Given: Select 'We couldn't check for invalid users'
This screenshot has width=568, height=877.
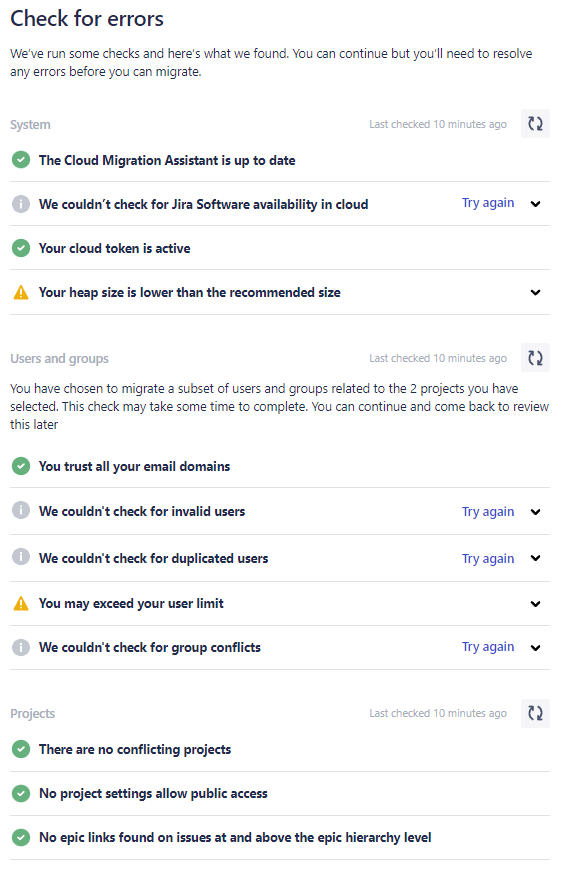Looking at the screenshot, I should [142, 511].
